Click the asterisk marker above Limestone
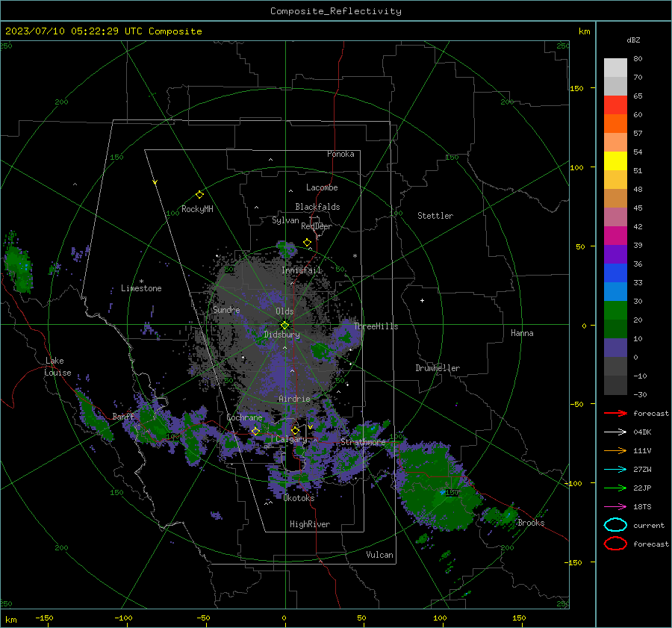Viewport: 672px width, 628px height. (x=141, y=282)
